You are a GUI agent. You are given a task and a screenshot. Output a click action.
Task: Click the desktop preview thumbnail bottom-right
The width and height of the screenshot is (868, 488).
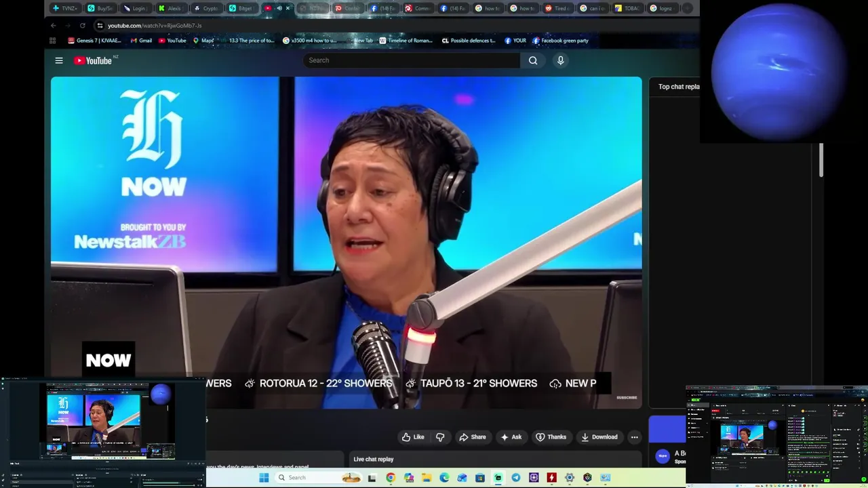pyautogui.click(x=776, y=436)
